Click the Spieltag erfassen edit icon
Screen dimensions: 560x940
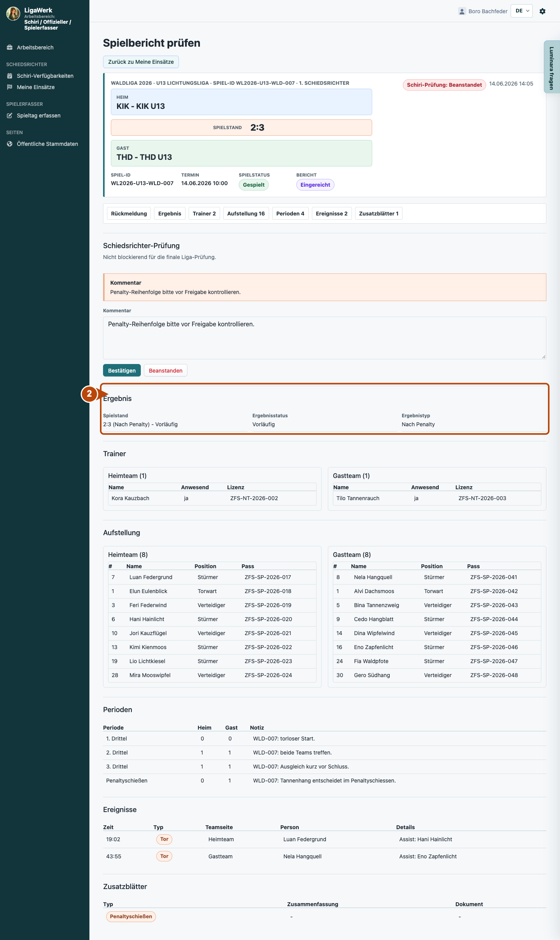coord(10,116)
